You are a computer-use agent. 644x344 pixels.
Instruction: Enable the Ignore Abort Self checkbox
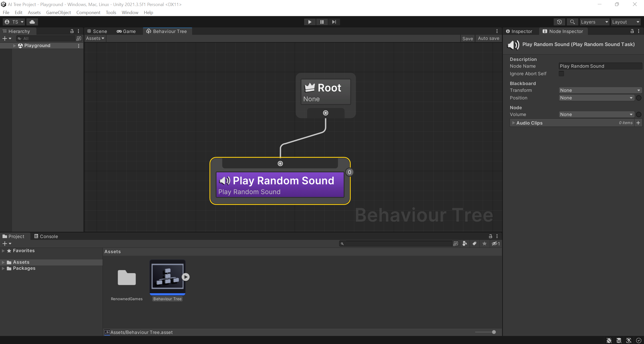(x=561, y=74)
